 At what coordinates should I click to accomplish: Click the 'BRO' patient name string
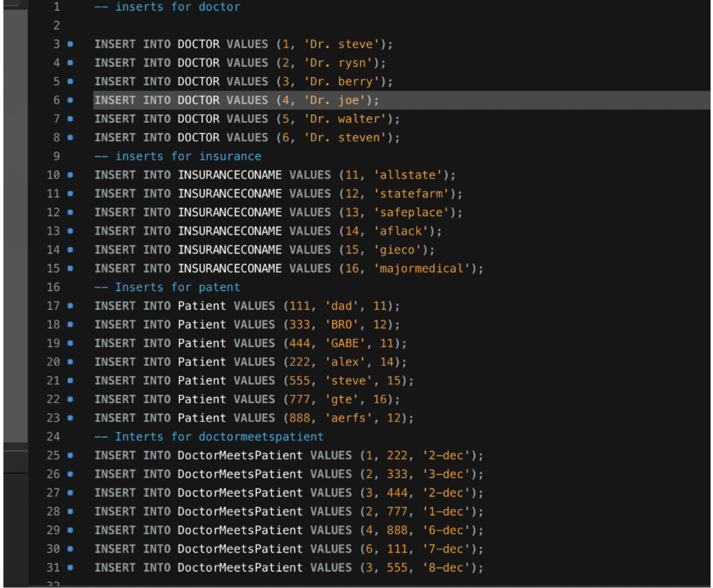pos(342,324)
